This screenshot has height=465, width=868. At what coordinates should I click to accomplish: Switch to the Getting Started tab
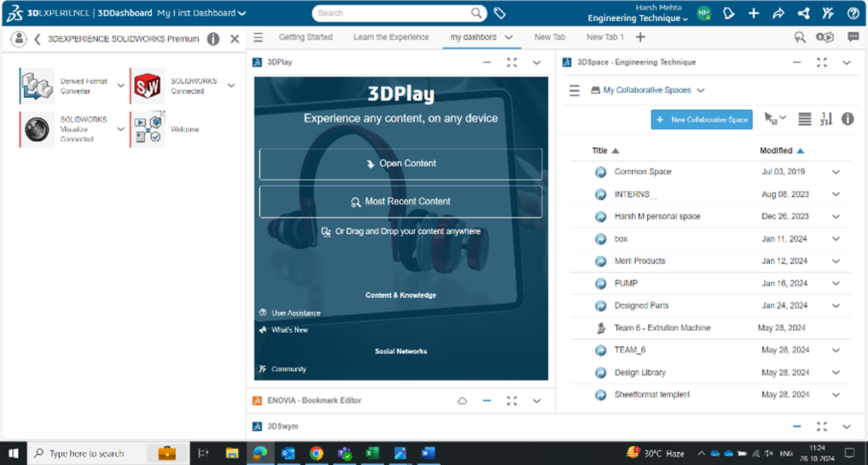(305, 37)
